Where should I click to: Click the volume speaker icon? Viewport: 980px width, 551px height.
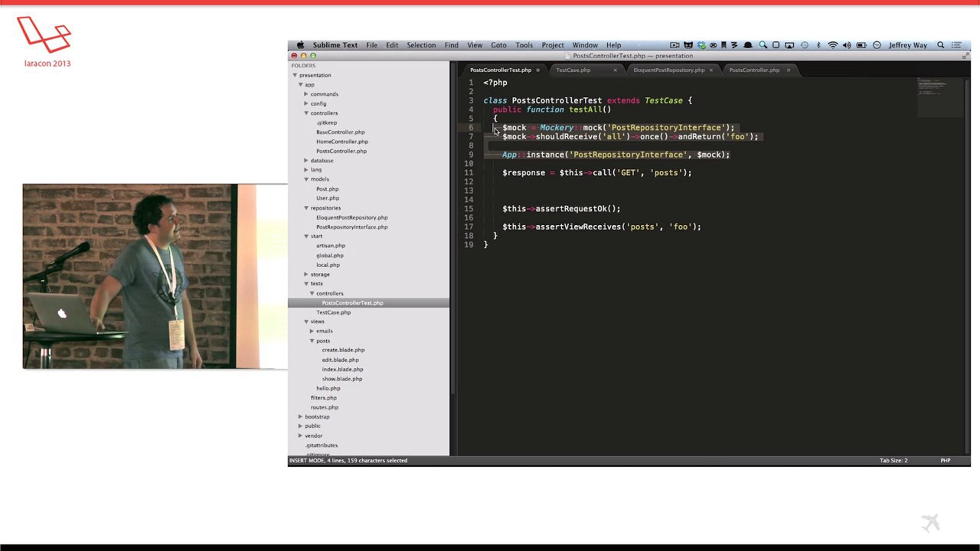point(846,45)
